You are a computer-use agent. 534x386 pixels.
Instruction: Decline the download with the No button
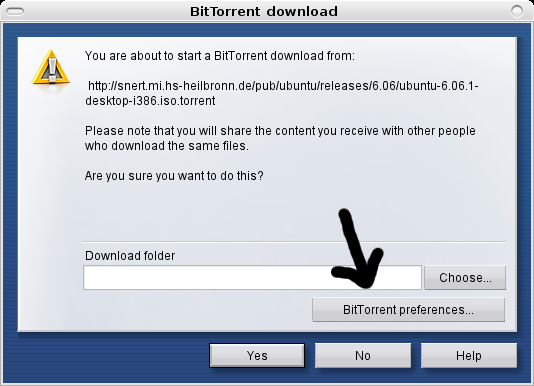point(363,356)
